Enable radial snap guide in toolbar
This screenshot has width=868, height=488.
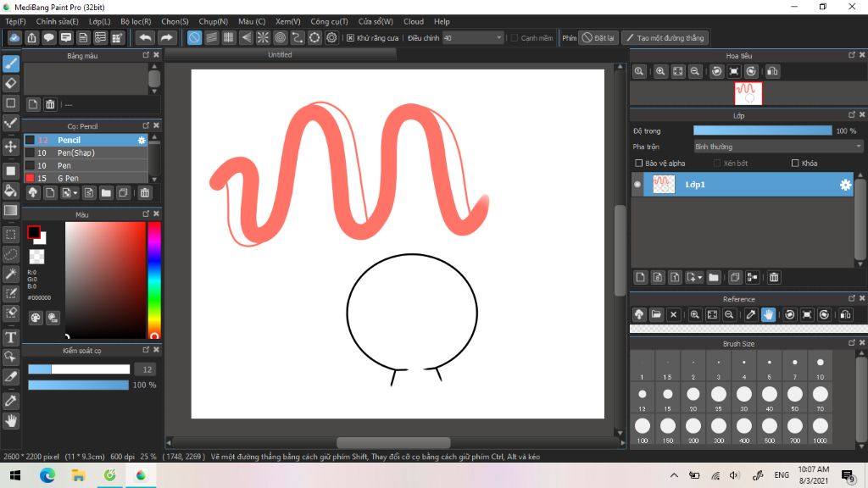click(x=263, y=38)
